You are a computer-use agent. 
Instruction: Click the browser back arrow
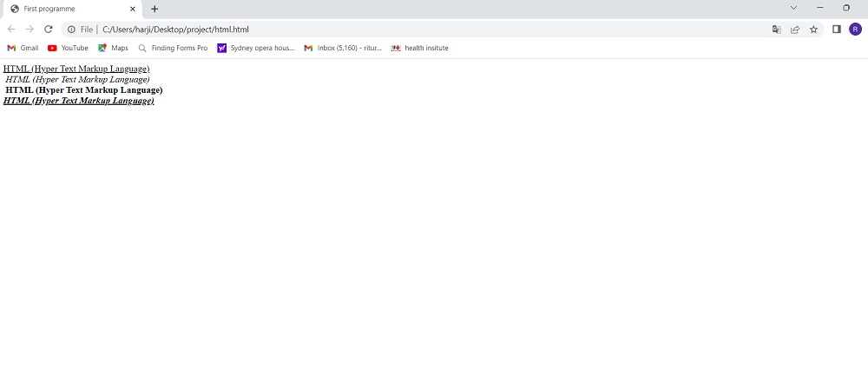[11, 29]
